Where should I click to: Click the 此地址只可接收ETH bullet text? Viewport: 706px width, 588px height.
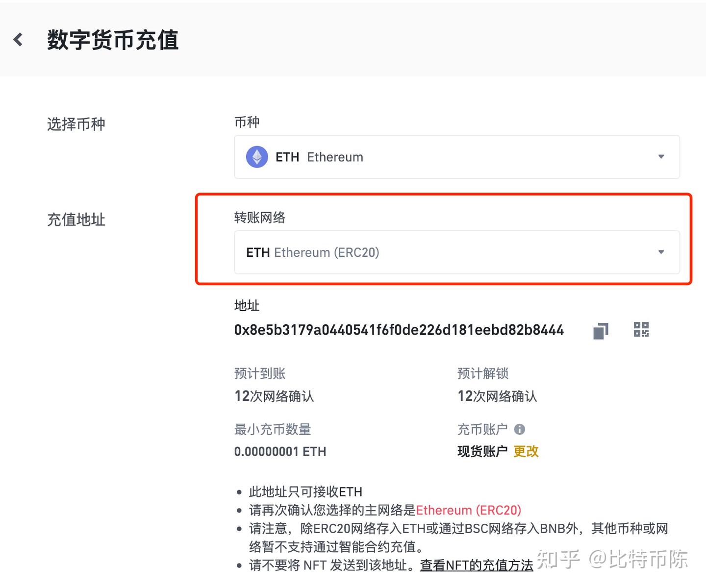(304, 491)
